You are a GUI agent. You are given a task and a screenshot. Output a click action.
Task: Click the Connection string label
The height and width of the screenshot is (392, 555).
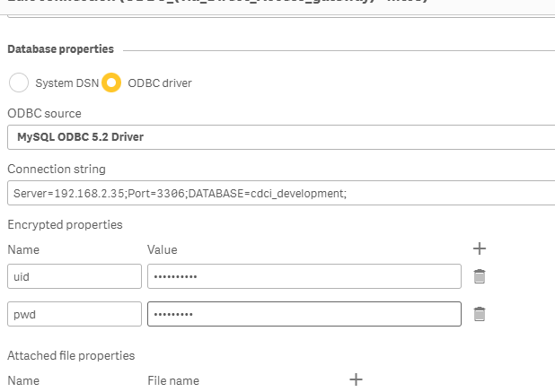(x=57, y=170)
